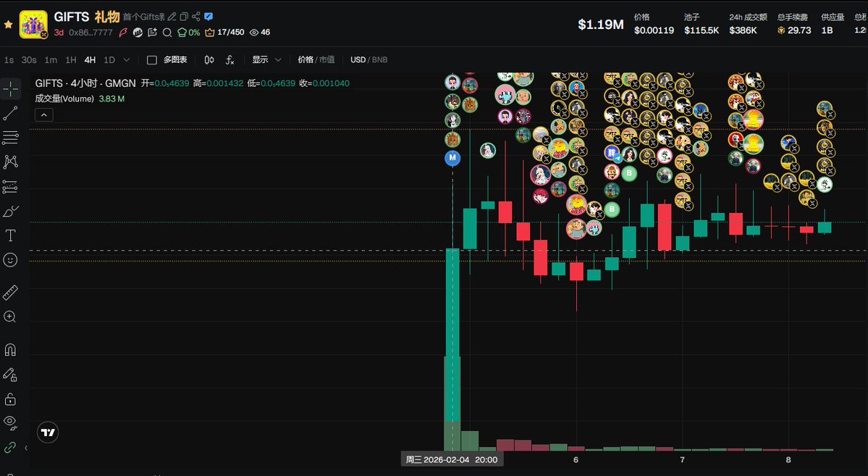This screenshot has height=476, width=868.
Task: Toggle lock all drawings
Action: 11,399
